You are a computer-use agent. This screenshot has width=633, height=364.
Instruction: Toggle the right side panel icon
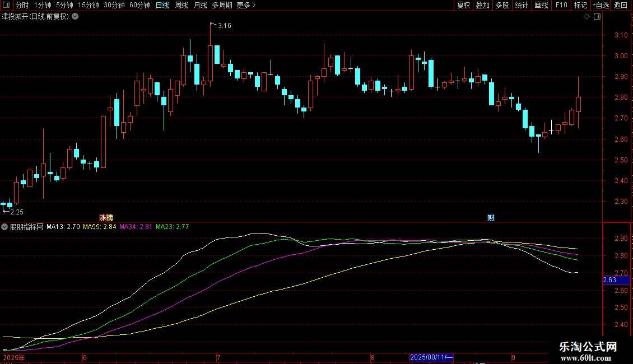pyautogui.click(x=597, y=17)
